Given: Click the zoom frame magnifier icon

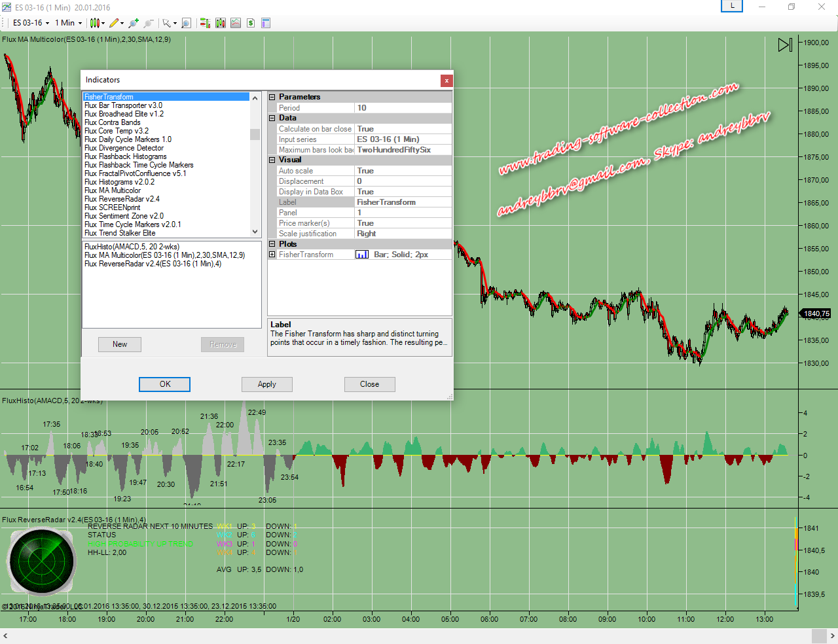Looking at the screenshot, I should click(186, 23).
